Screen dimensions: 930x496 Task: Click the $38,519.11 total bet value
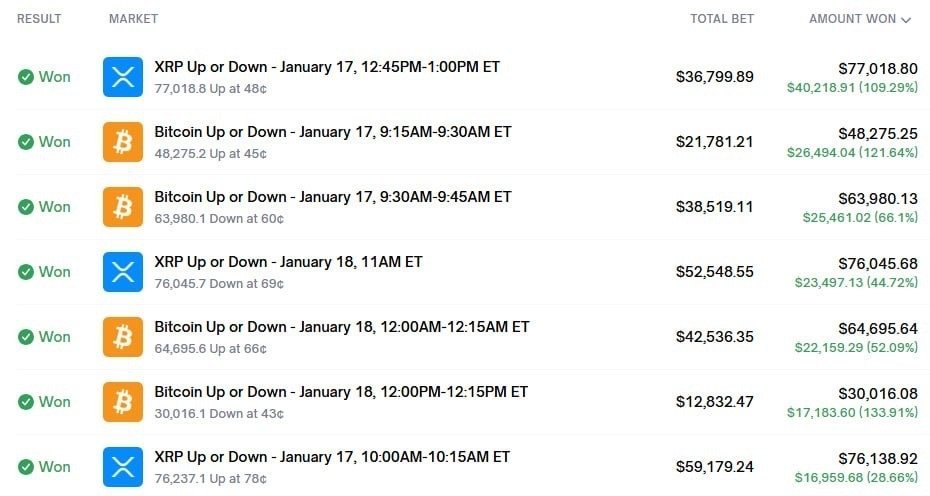pyautogui.click(x=714, y=207)
